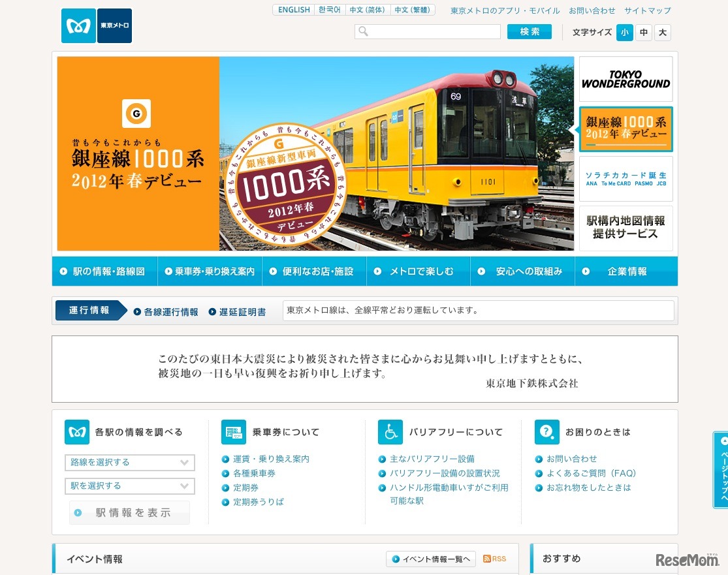
Task: Set text size to 大
Action: [663, 33]
